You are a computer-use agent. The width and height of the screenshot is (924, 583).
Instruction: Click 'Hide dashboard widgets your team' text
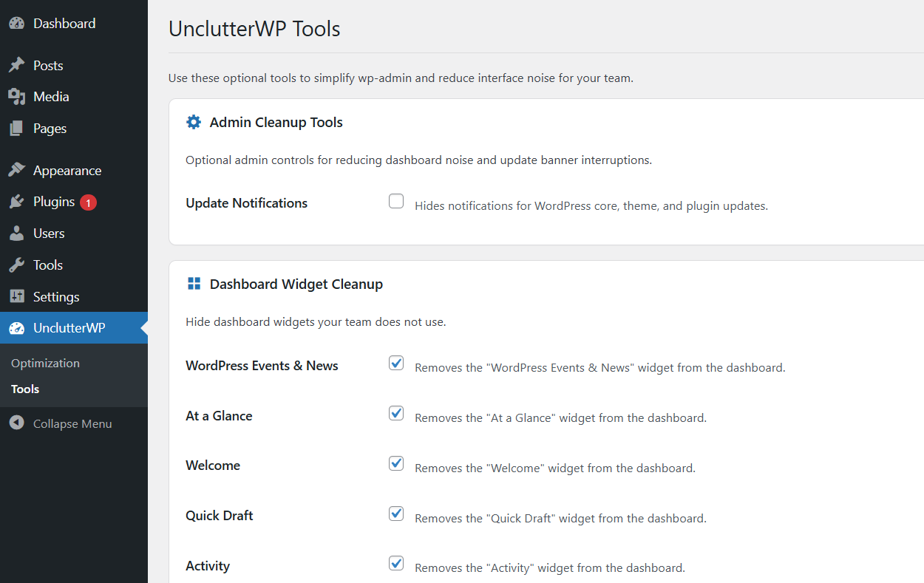point(316,322)
